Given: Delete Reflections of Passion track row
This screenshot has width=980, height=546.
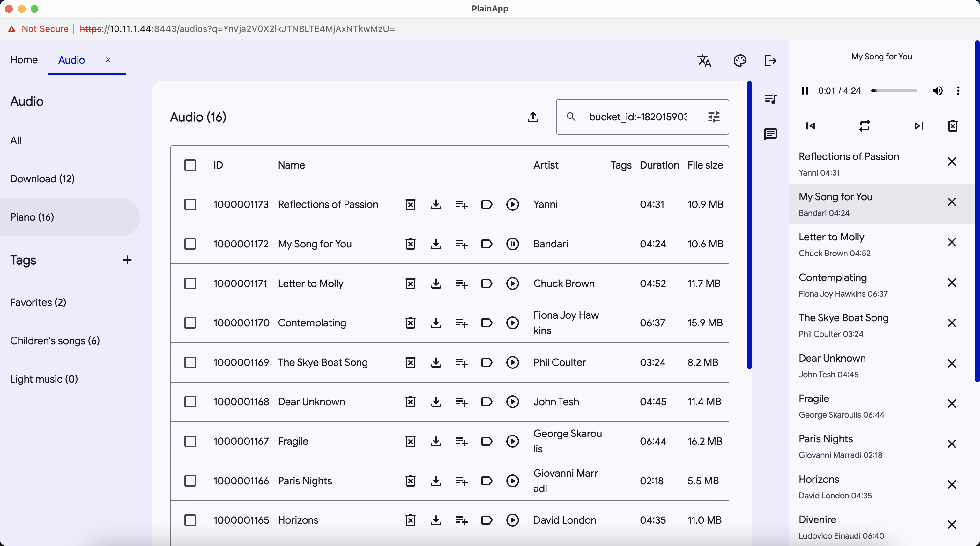Looking at the screenshot, I should (x=410, y=204).
